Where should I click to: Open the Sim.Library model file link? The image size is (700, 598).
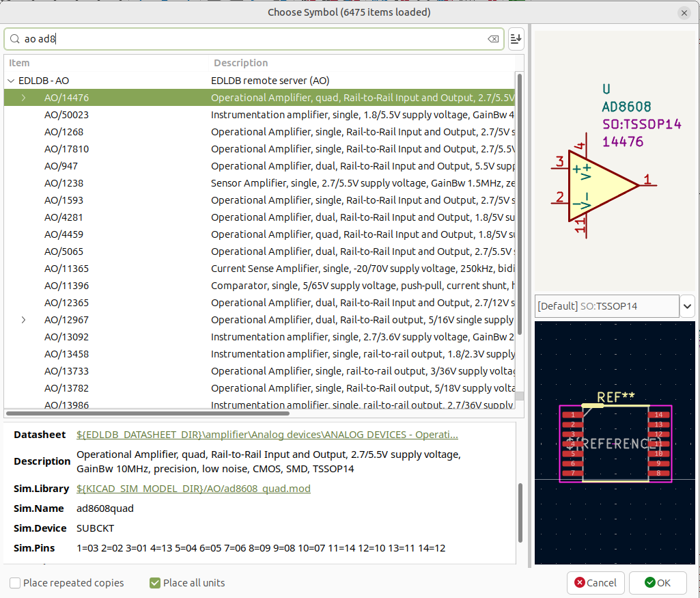pos(193,489)
